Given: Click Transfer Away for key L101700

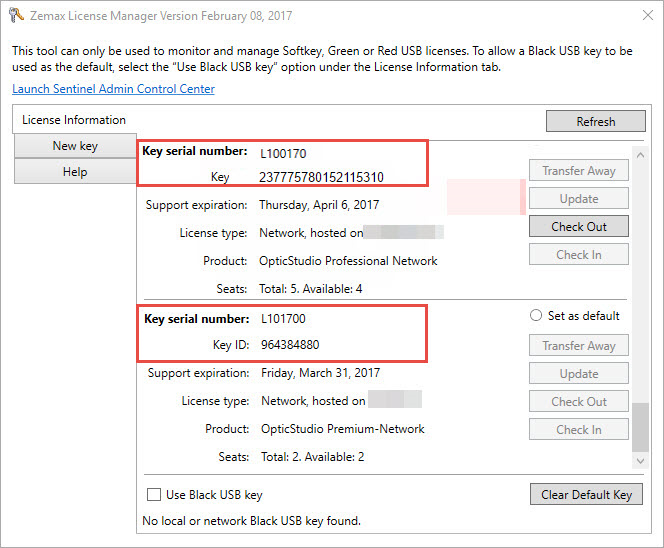Looking at the screenshot, I should (x=578, y=346).
